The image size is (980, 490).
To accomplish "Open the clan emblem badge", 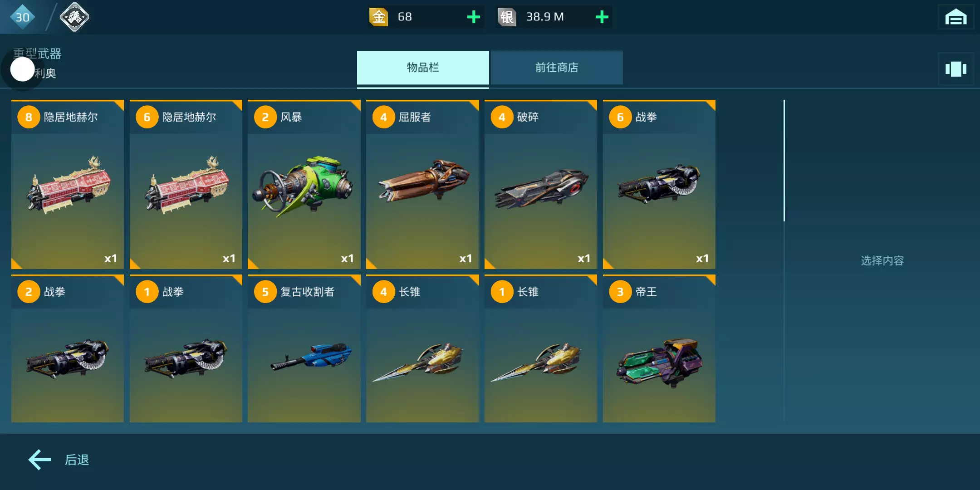I will pos(74,17).
